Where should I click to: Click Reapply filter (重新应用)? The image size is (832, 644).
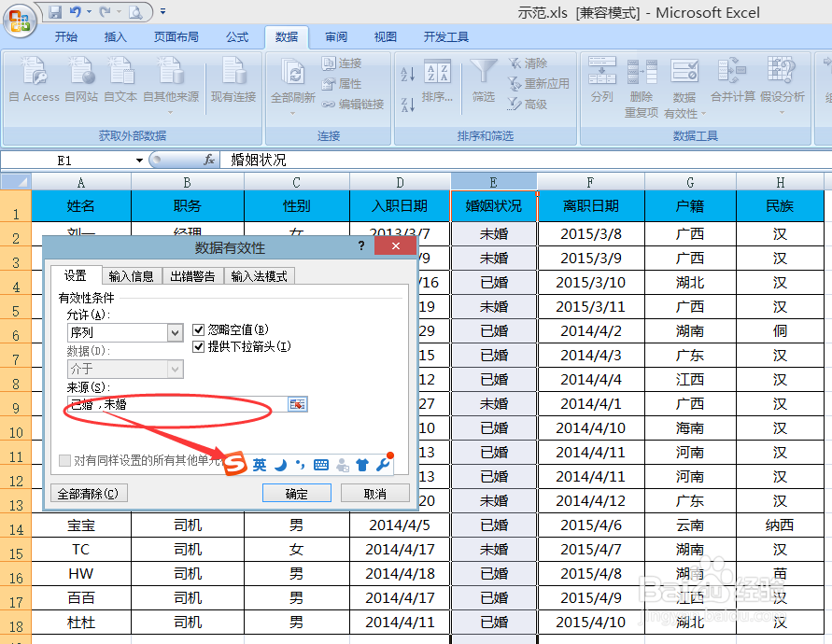click(x=539, y=84)
